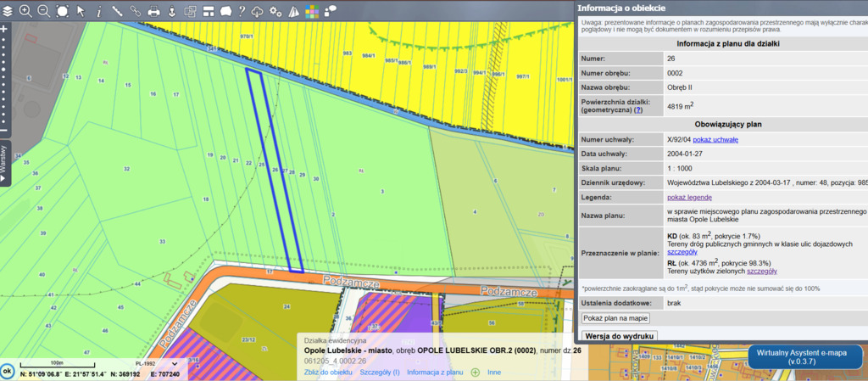Open the settings gears icon
Image resolution: width=868 pixels, height=381 pixels.
tap(275, 12)
